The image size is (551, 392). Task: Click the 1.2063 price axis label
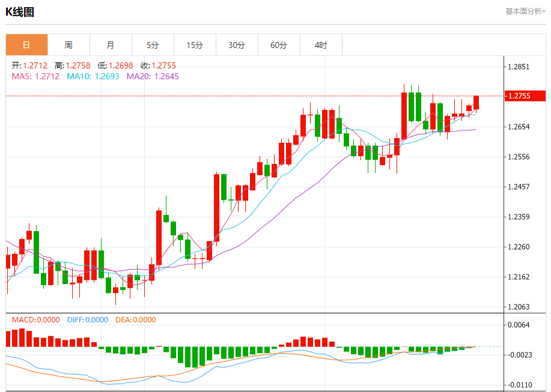(x=519, y=307)
